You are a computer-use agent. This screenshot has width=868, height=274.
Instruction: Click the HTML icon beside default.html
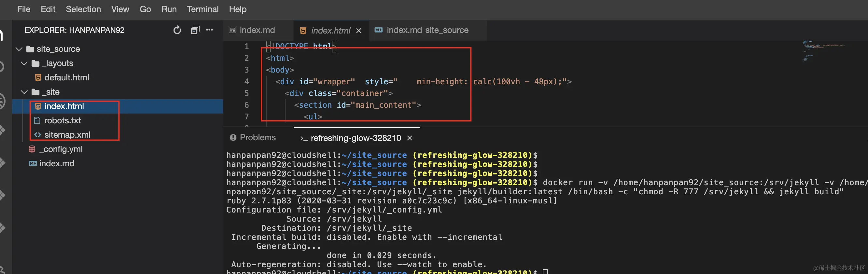click(38, 78)
